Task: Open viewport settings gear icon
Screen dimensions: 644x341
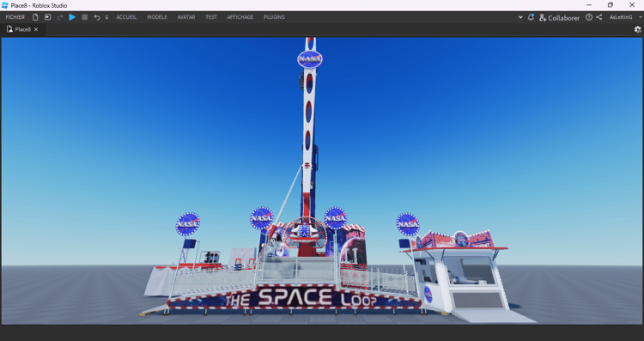Action: [637, 29]
